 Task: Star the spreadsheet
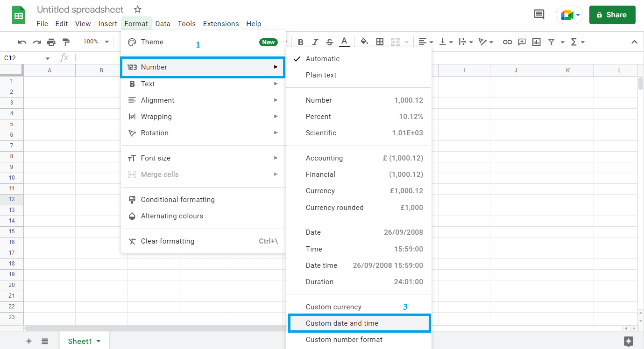137,9
